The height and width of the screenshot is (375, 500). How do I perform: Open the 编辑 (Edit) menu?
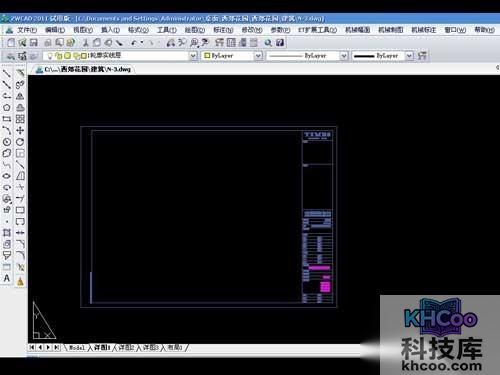click(x=55, y=30)
